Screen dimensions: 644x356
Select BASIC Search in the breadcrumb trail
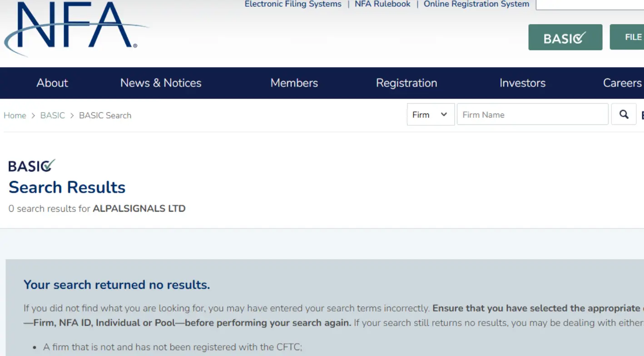point(105,115)
